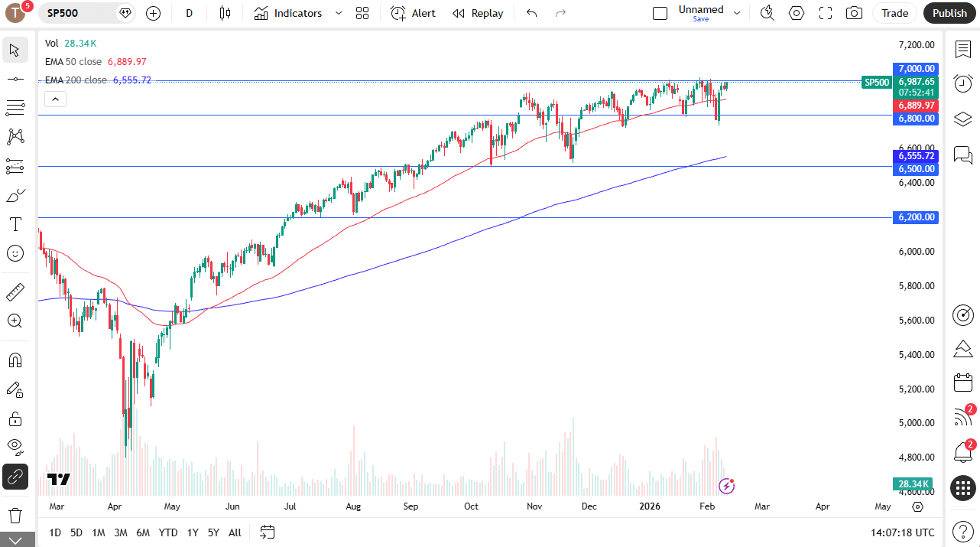Expand the indicators favorites chevron
This screenshot has width=980, height=547.
coord(337,13)
